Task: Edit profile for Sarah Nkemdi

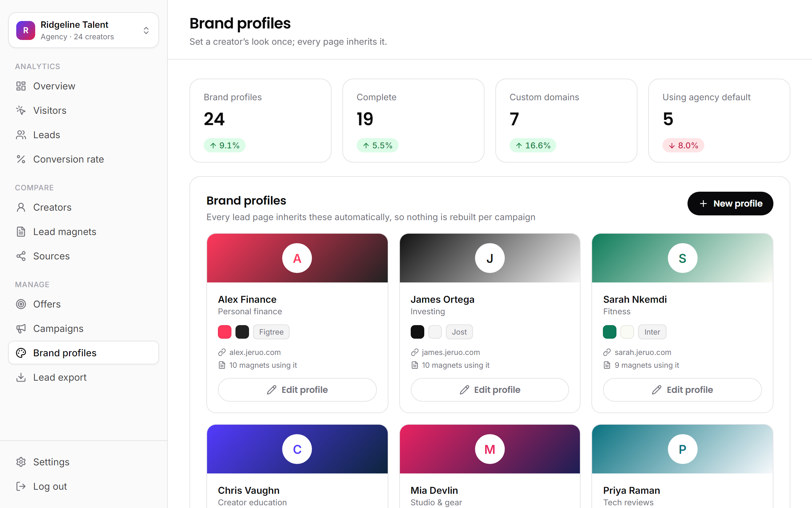Action: 682,390
